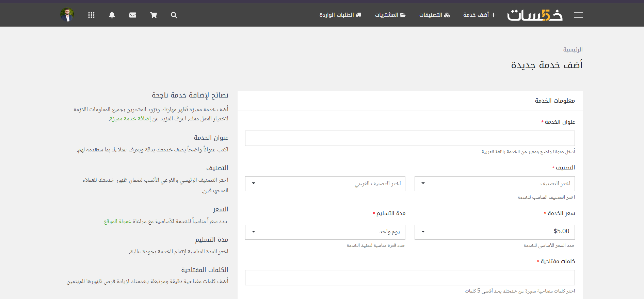
Task: Click the Khamsat logo
Action: [x=535, y=15]
